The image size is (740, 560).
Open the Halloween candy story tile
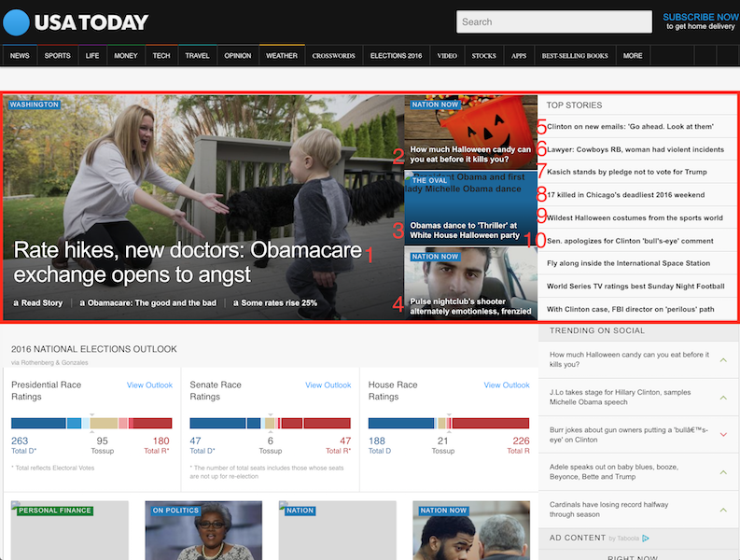coord(470,133)
